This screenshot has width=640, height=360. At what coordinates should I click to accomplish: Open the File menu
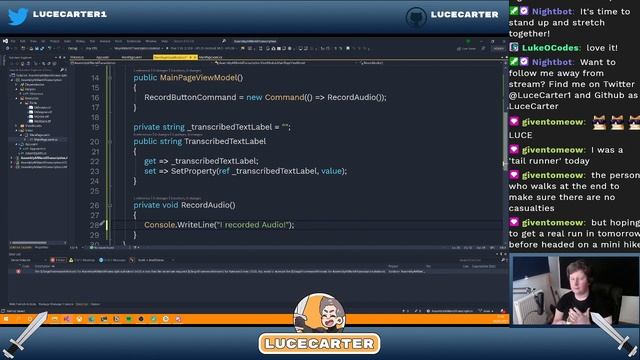pos(13,41)
